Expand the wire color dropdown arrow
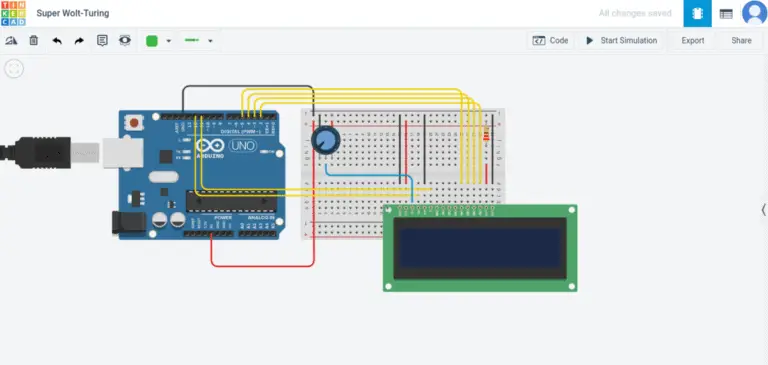 click(169, 41)
